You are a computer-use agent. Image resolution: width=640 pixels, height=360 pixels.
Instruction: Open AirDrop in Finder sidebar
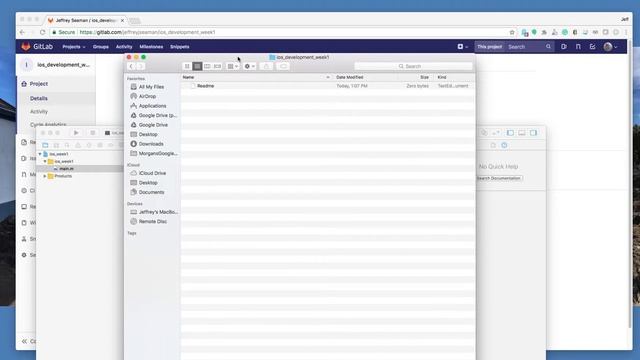[147, 96]
